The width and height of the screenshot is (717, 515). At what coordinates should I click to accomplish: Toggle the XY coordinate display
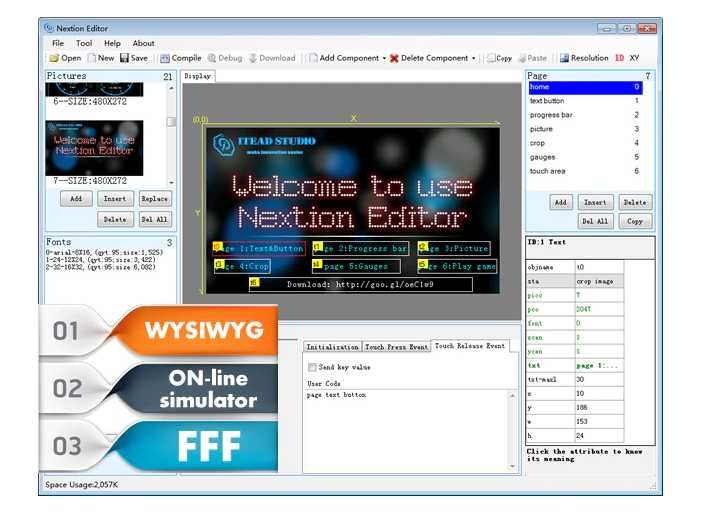click(x=634, y=58)
